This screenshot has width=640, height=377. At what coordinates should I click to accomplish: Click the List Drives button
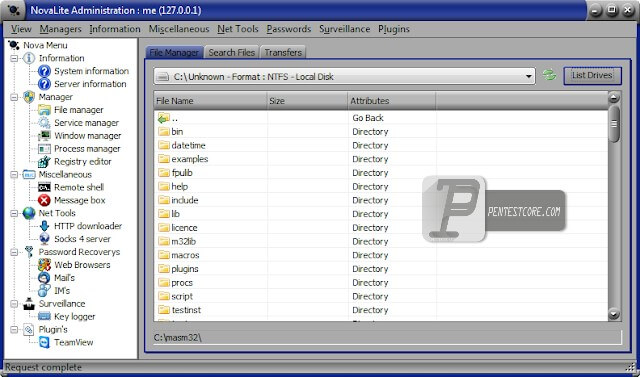coord(593,75)
